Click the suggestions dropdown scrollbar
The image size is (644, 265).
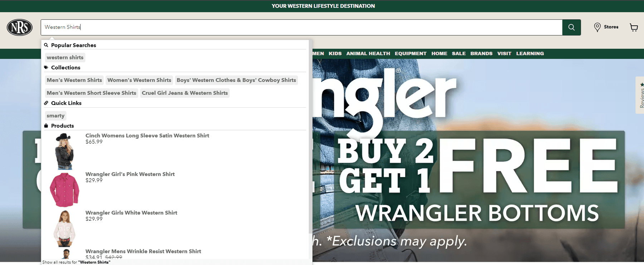[310, 143]
